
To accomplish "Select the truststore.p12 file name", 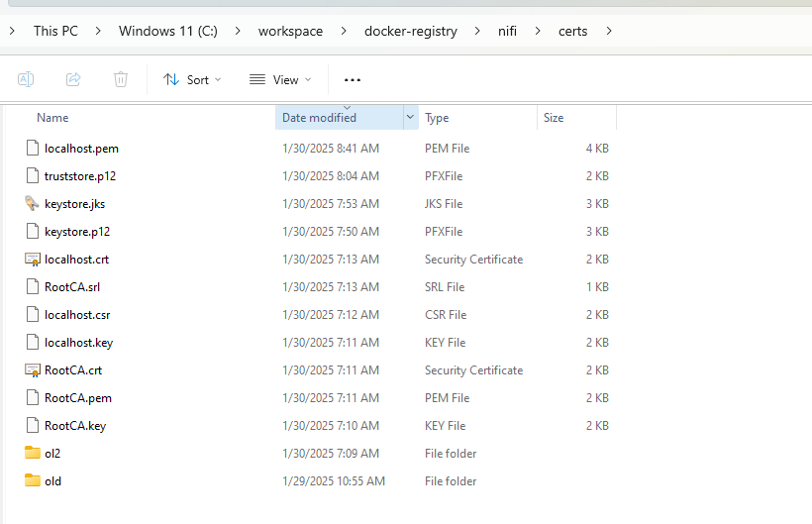I will [x=80, y=176].
